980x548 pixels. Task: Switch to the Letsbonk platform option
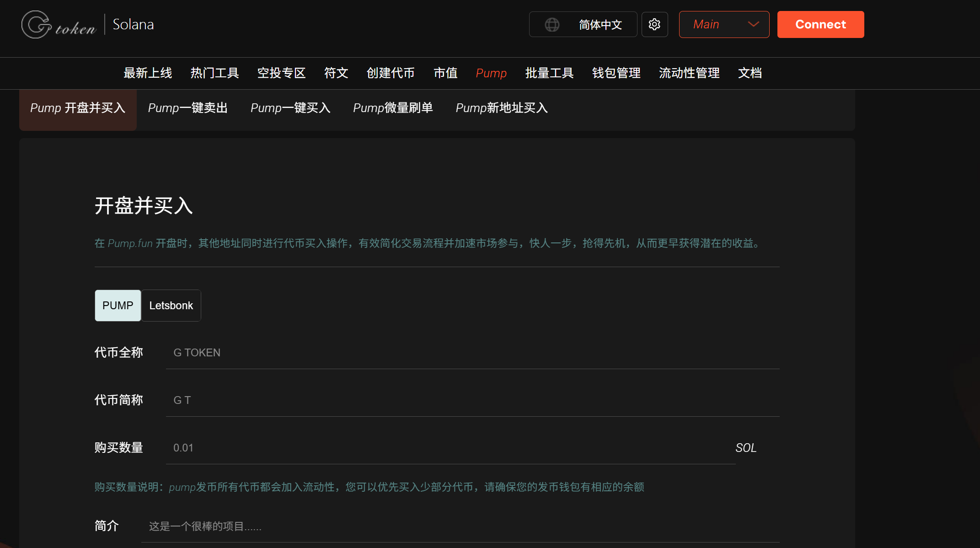pos(171,306)
